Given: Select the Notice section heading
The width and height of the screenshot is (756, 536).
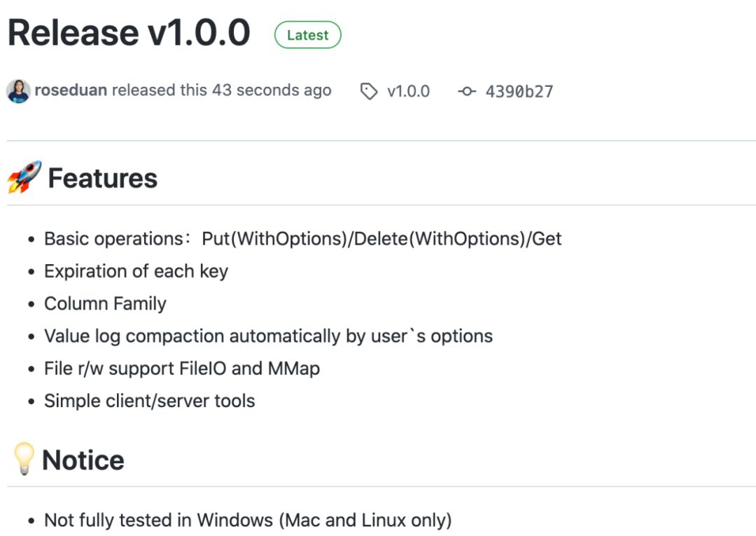Looking at the screenshot, I should pyautogui.click(x=82, y=459).
